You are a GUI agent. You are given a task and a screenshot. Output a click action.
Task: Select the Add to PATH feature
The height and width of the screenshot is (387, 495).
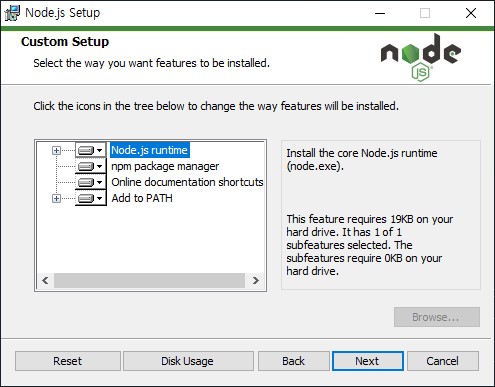tap(142, 198)
